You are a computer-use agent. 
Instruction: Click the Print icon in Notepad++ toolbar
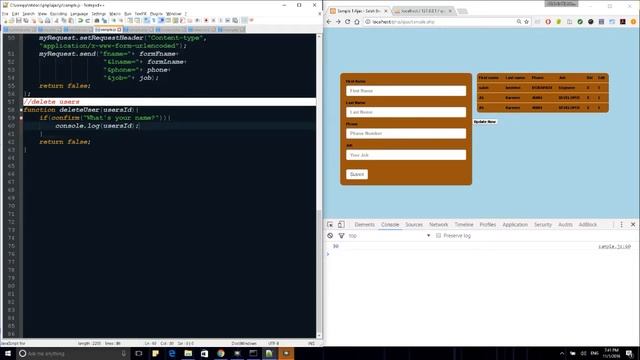click(48, 20)
